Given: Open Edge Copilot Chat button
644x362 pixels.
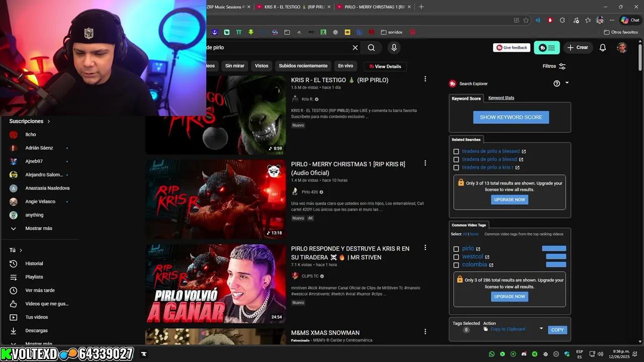Looking at the screenshot, I should point(630,20).
